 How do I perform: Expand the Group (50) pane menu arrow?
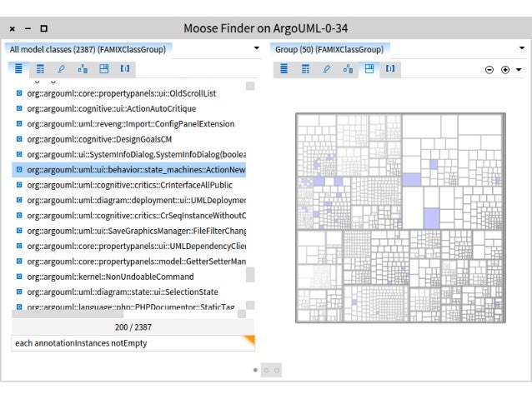tap(522, 48)
